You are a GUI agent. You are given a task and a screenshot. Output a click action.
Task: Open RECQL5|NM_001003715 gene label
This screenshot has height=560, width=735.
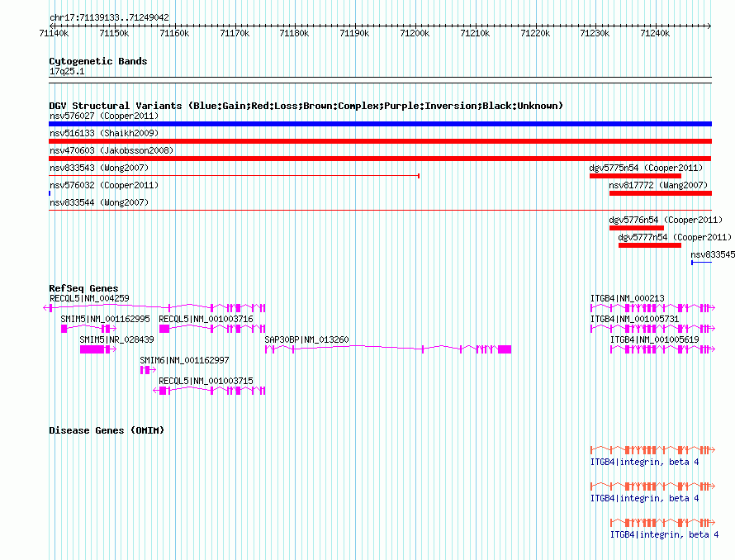(206, 381)
